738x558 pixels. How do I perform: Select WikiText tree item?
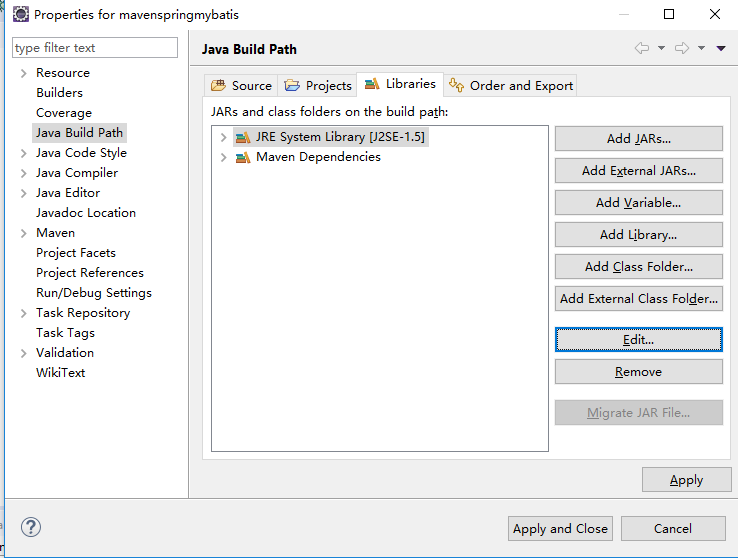pos(61,373)
